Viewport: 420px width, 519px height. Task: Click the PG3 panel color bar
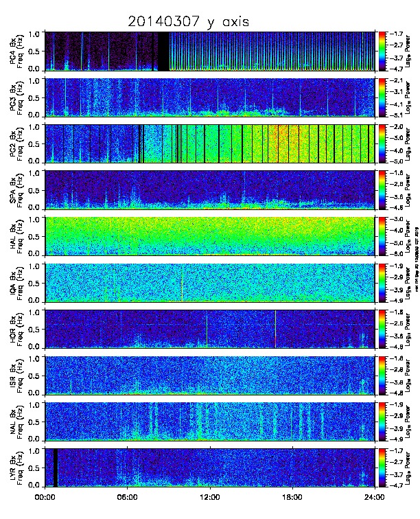(382, 97)
